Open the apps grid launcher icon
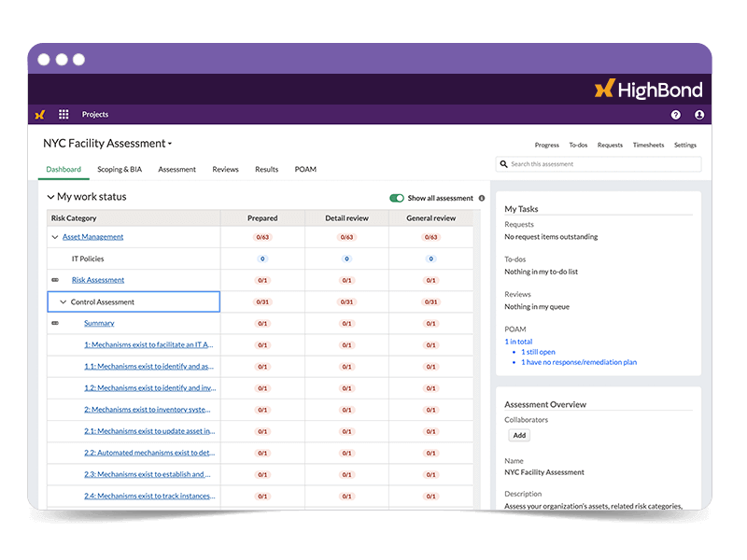Viewport: 747px width, 560px height. point(63,114)
